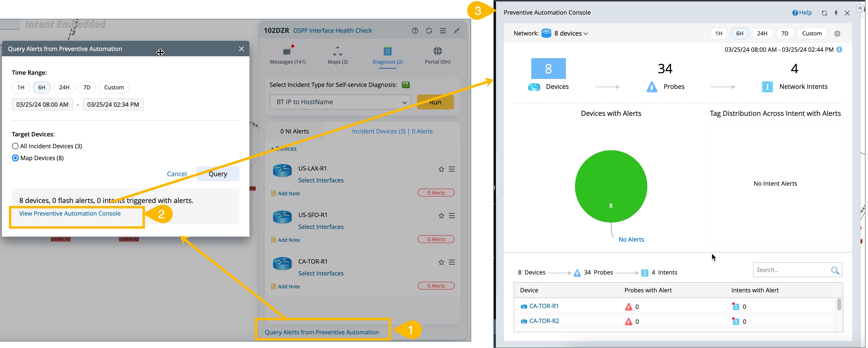The image size is (868, 348).
Task: Open BT IP to HostName incident type dropdown
Action: pyautogui.click(x=340, y=102)
